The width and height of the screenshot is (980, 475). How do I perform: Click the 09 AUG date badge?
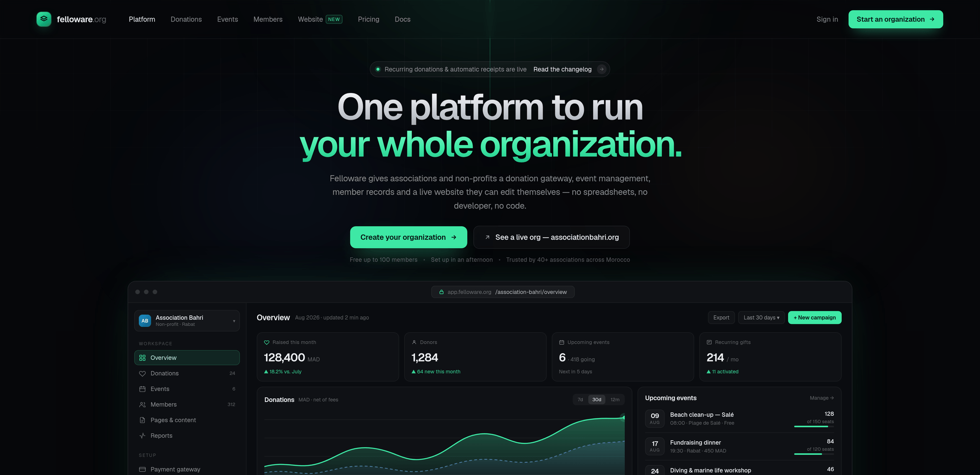click(x=655, y=419)
